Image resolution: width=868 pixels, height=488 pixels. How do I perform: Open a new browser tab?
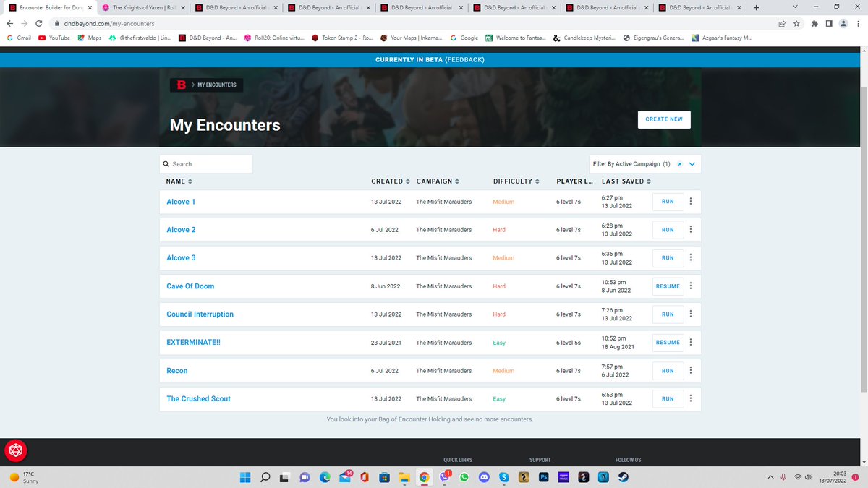tap(756, 7)
